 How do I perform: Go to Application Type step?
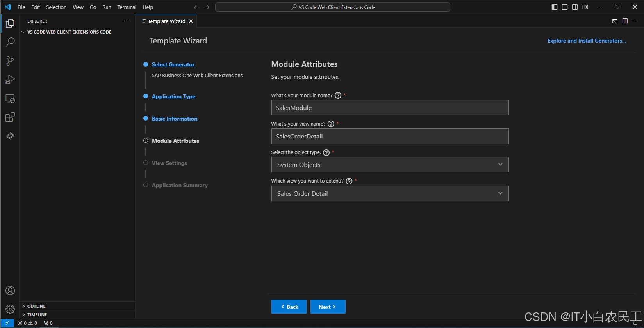(x=173, y=96)
